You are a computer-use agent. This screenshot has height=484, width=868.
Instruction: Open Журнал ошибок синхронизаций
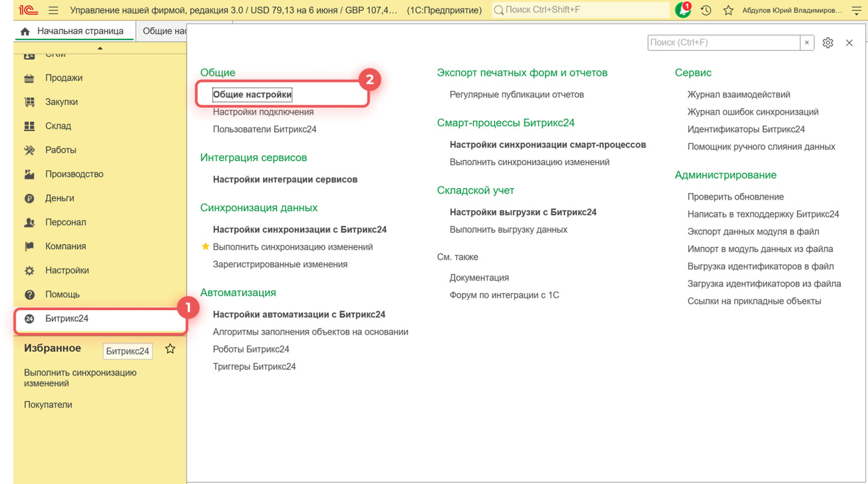[753, 112]
